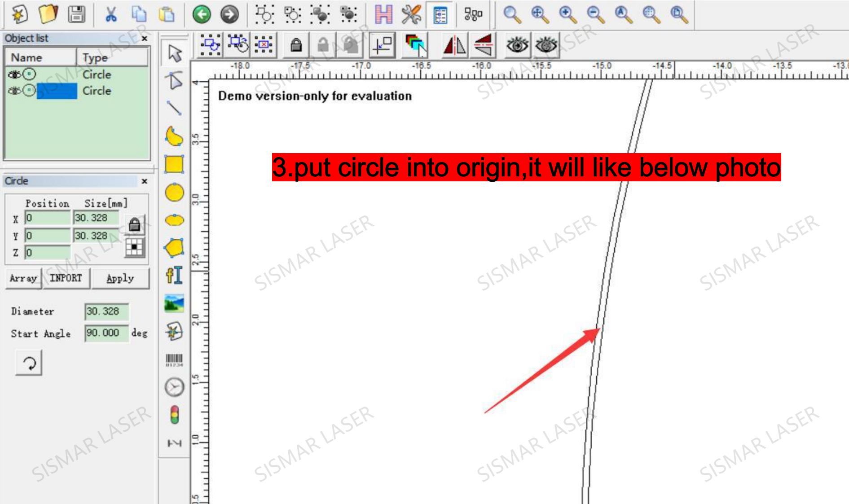Click the Diameter input field
The image size is (849, 504).
pyautogui.click(x=107, y=311)
